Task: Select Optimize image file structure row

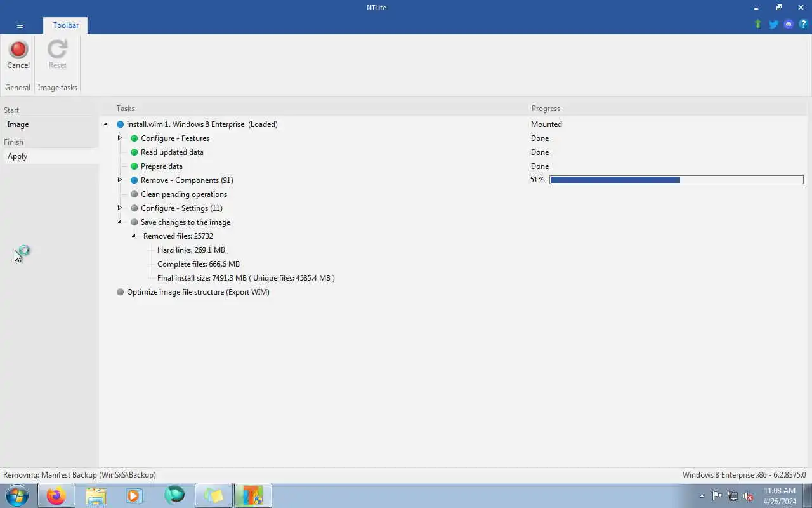Action: 198,292
